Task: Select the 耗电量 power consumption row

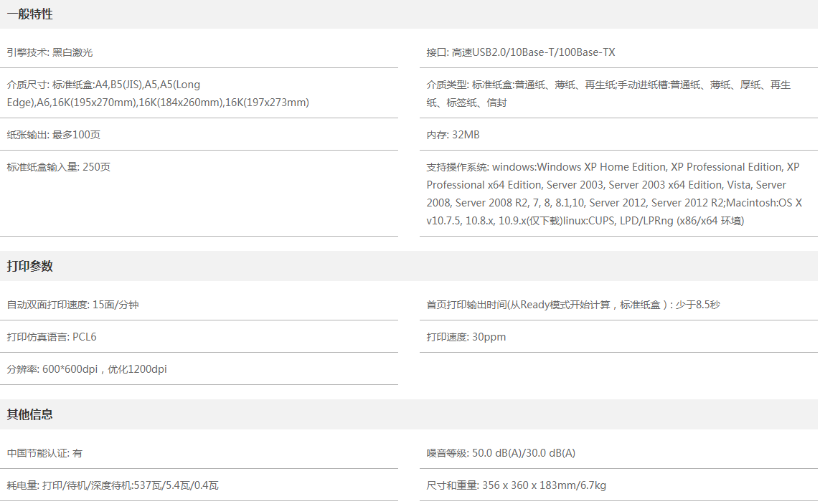Action: (x=113, y=485)
